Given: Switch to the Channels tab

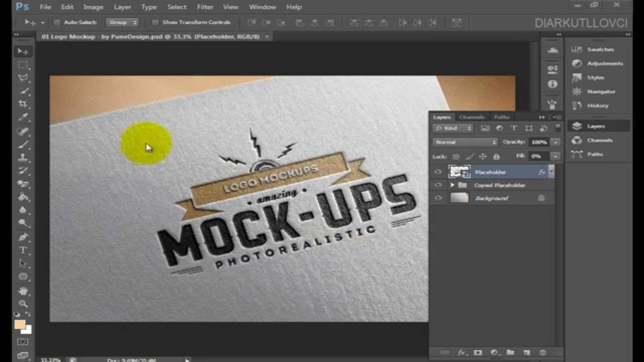Looking at the screenshot, I should pyautogui.click(x=472, y=117).
